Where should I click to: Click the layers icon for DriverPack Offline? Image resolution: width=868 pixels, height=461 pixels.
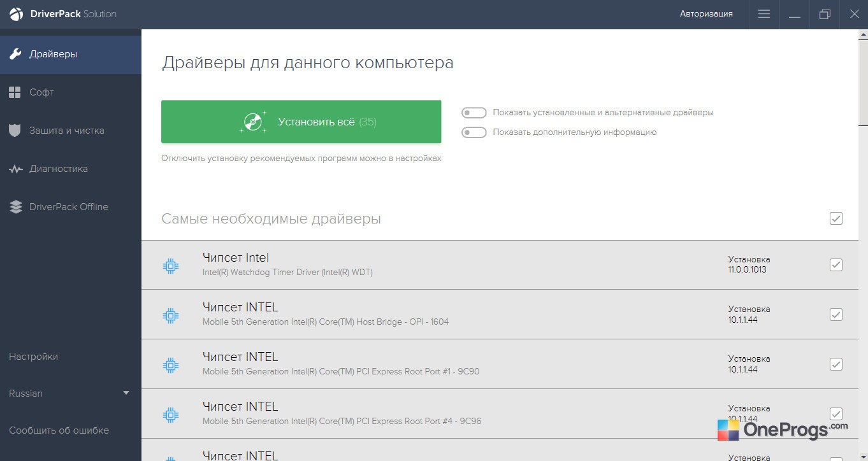click(15, 207)
